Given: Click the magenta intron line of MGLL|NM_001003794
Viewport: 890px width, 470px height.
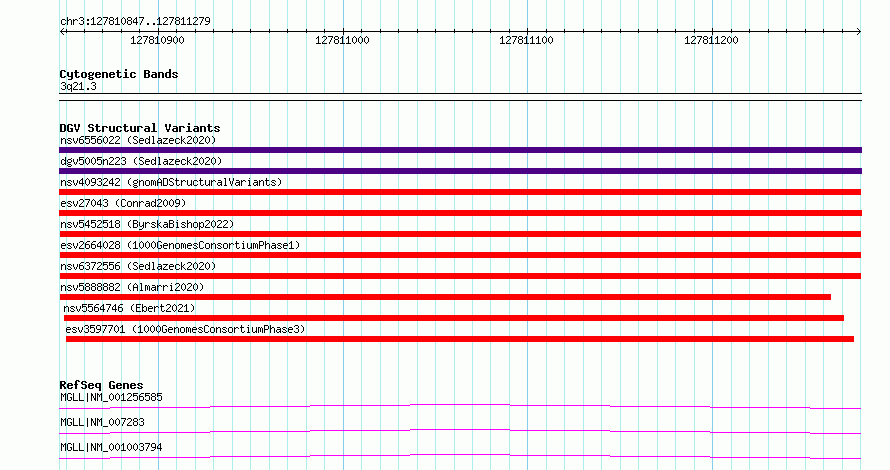Looking at the screenshot, I should 460,455.
